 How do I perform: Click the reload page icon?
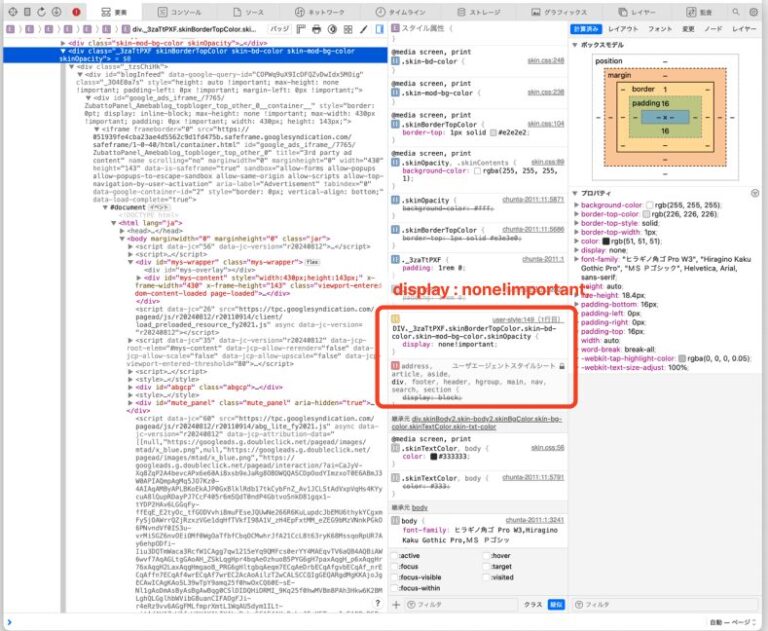(x=42, y=12)
